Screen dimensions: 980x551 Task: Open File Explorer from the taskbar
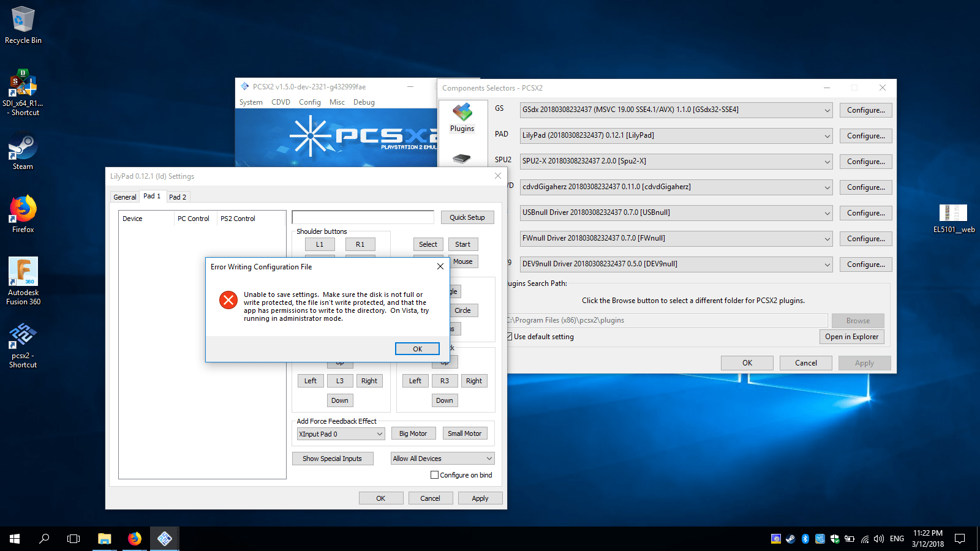tap(104, 539)
